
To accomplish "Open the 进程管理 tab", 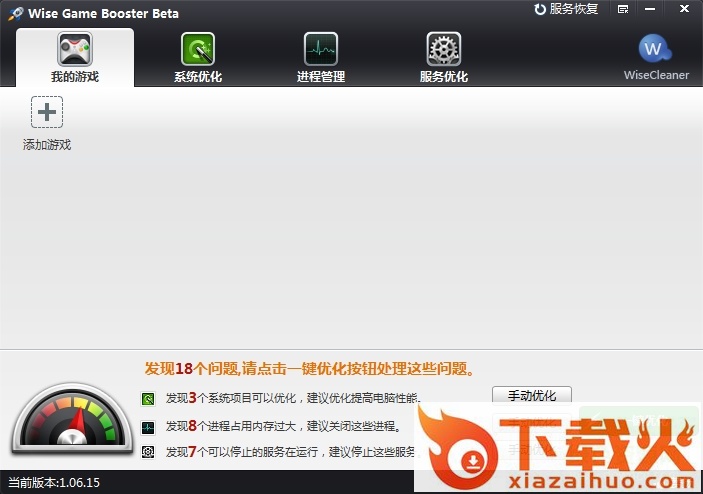I will pyautogui.click(x=321, y=57).
